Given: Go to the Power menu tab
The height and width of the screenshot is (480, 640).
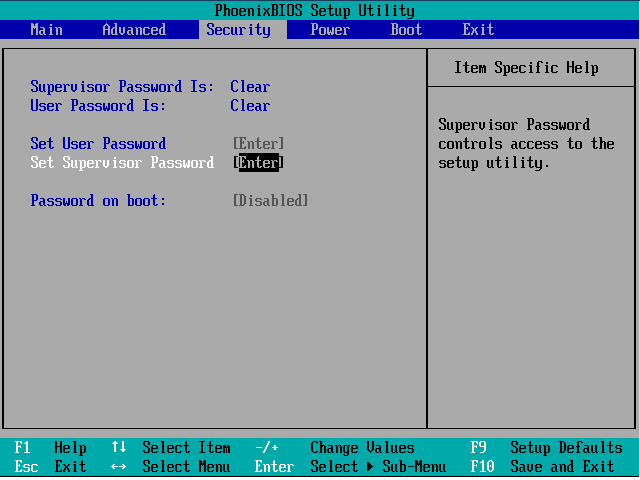Looking at the screenshot, I should click(x=330, y=30).
